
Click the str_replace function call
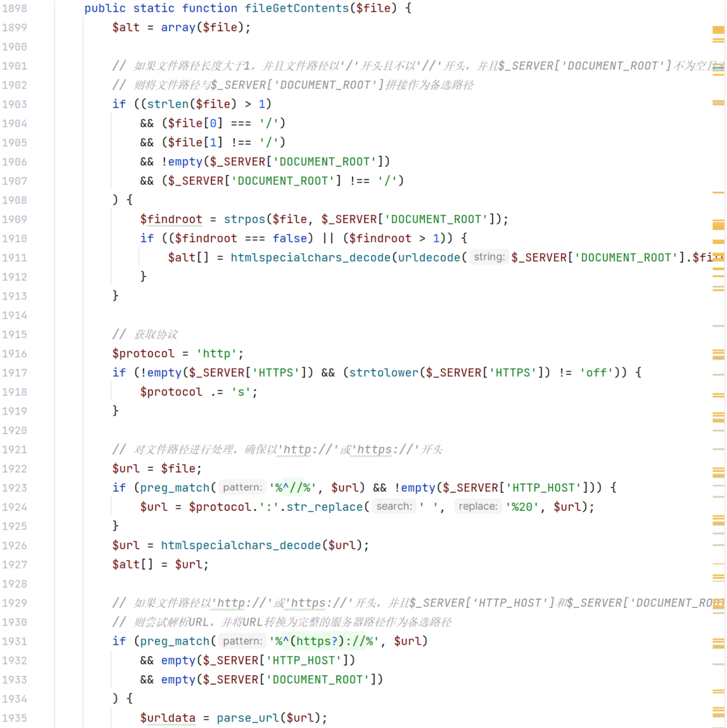[x=324, y=507]
